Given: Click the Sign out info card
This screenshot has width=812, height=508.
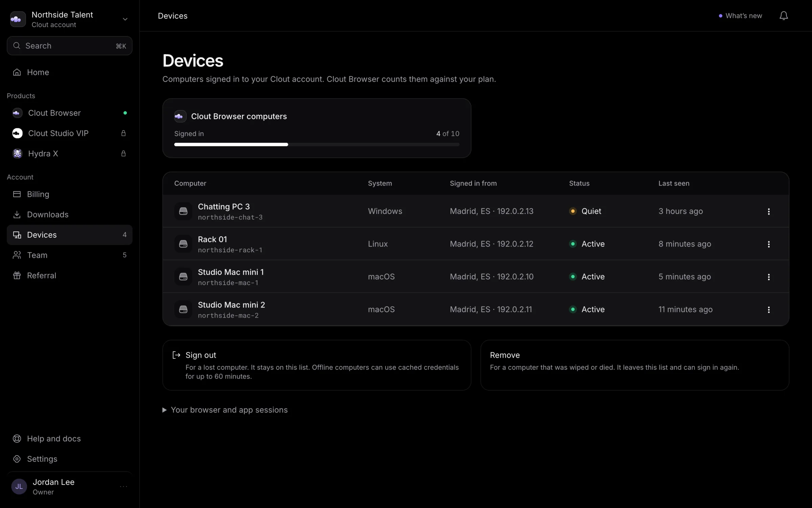Looking at the screenshot, I should (317, 365).
